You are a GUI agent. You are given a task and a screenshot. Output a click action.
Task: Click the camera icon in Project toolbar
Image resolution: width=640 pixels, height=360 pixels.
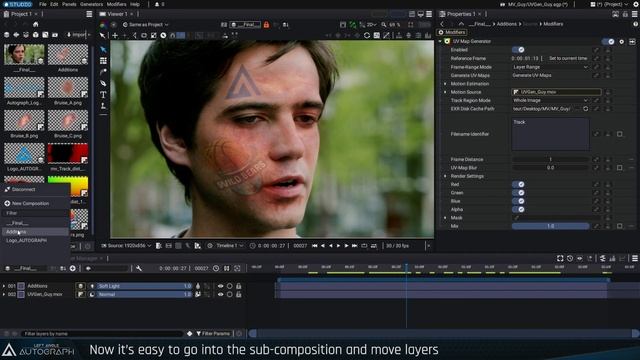(x=55, y=35)
